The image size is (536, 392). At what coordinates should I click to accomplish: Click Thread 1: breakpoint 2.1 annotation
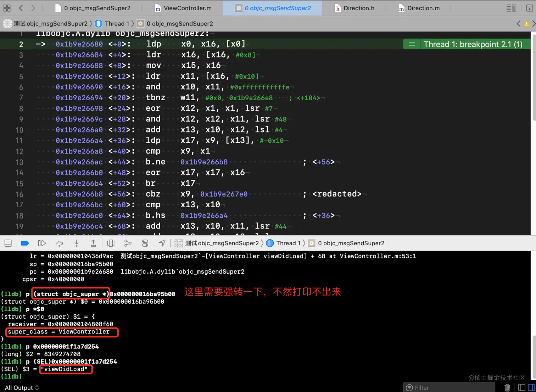[x=473, y=44]
